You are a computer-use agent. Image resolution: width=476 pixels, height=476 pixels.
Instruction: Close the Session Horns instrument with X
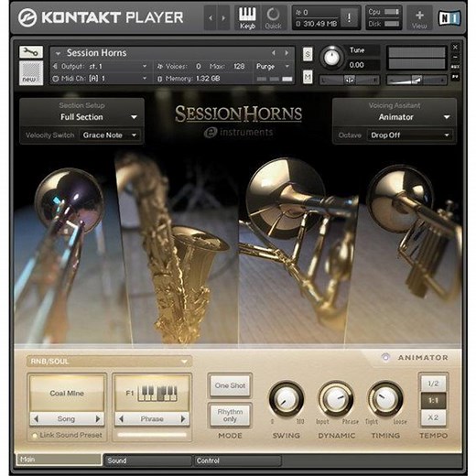(455, 47)
